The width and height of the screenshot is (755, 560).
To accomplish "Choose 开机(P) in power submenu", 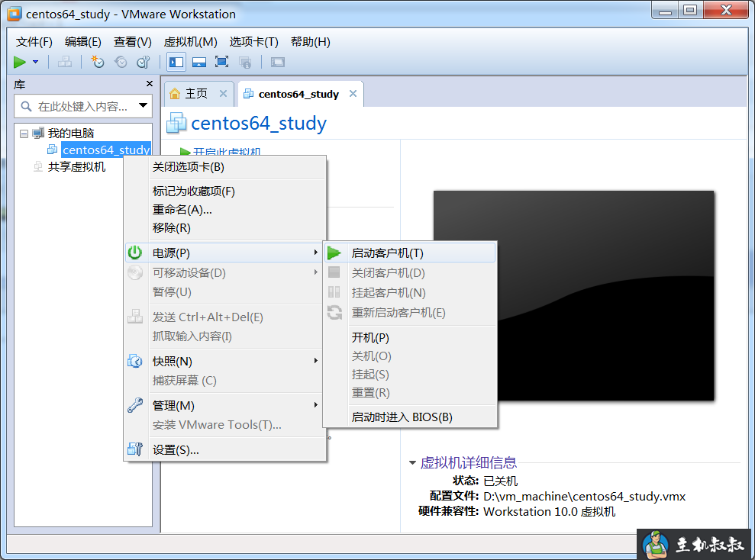I will tap(410, 338).
